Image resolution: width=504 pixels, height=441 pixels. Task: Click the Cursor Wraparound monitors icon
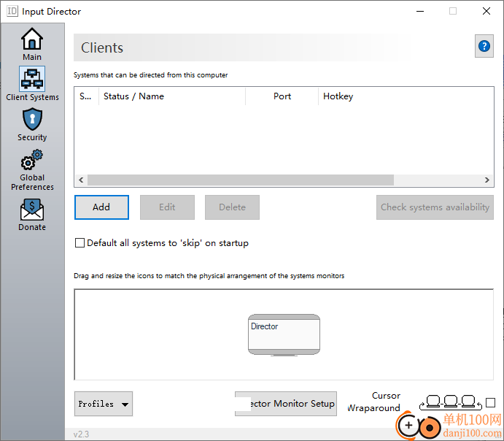tap(451, 402)
